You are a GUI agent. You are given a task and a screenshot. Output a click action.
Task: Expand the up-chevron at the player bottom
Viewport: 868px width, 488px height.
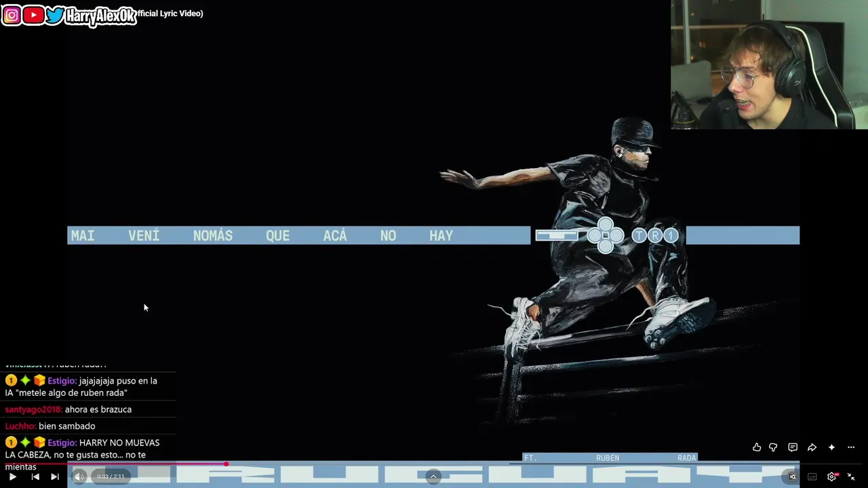tap(433, 476)
